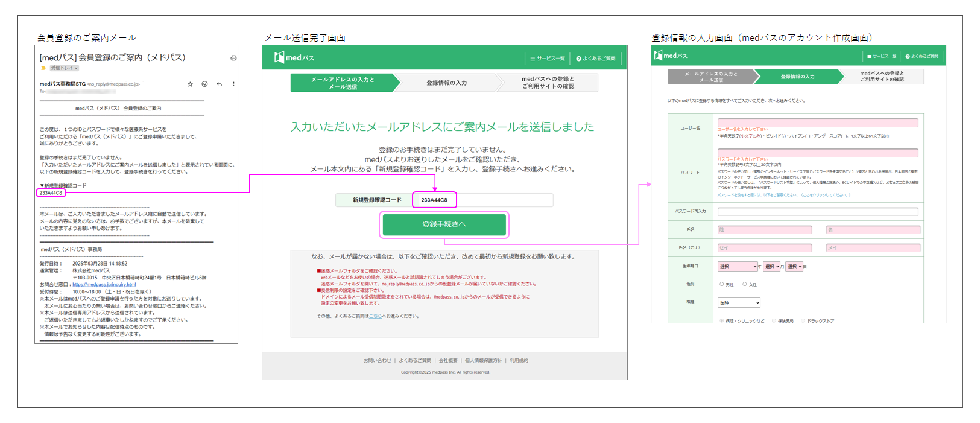Viewport: 980px width, 423px height.
Task: Open よくあるご質問 on account creation screen header
Action: (x=922, y=56)
